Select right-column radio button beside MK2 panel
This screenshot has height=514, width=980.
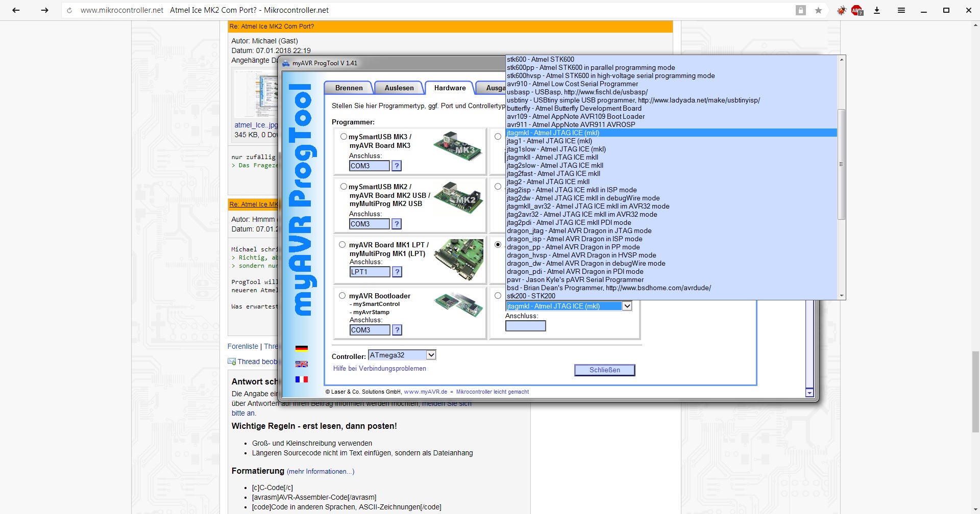498,187
